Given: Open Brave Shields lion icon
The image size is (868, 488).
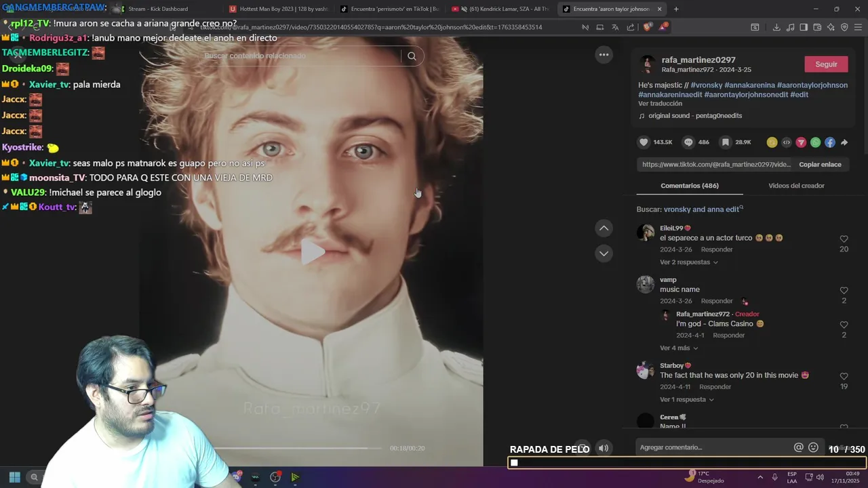Looking at the screenshot, I should click(648, 27).
